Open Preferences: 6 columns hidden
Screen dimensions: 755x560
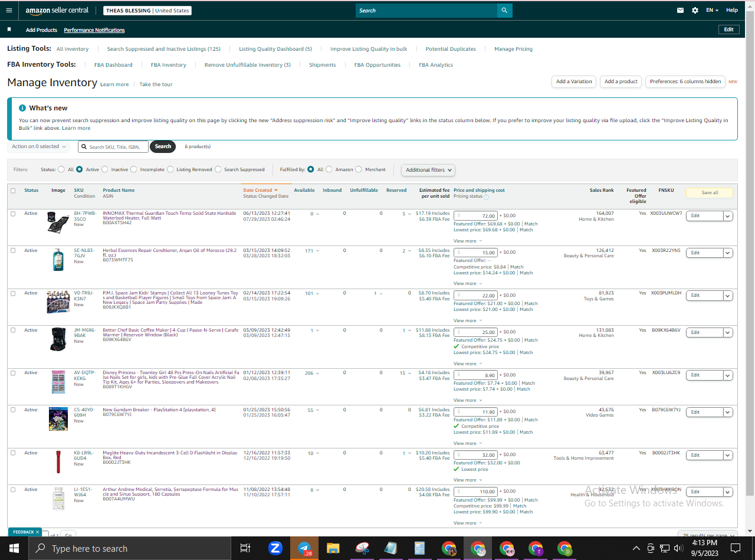[685, 81]
